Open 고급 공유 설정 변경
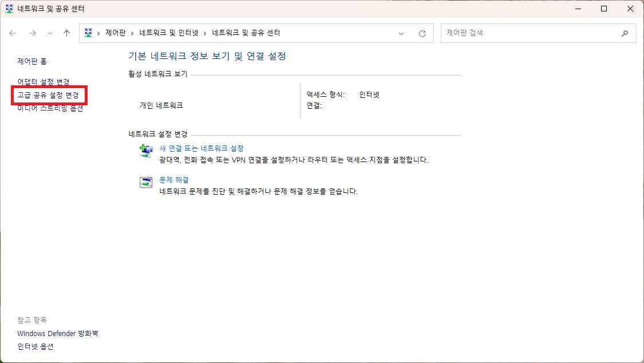The image size is (644, 363). (x=49, y=95)
